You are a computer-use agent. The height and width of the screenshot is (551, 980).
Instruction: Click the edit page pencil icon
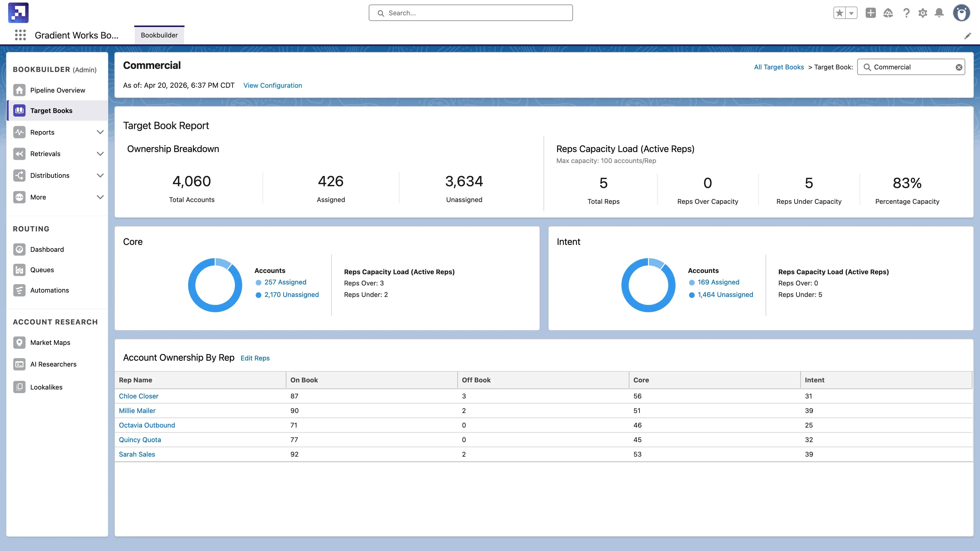click(x=967, y=36)
